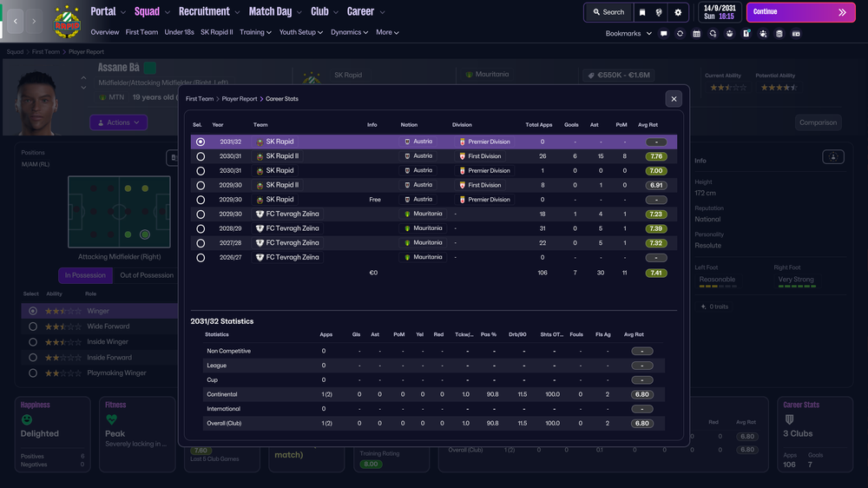Open the squad people bookmark icon
Viewport: 868px width, 488px height.
[x=763, y=34]
